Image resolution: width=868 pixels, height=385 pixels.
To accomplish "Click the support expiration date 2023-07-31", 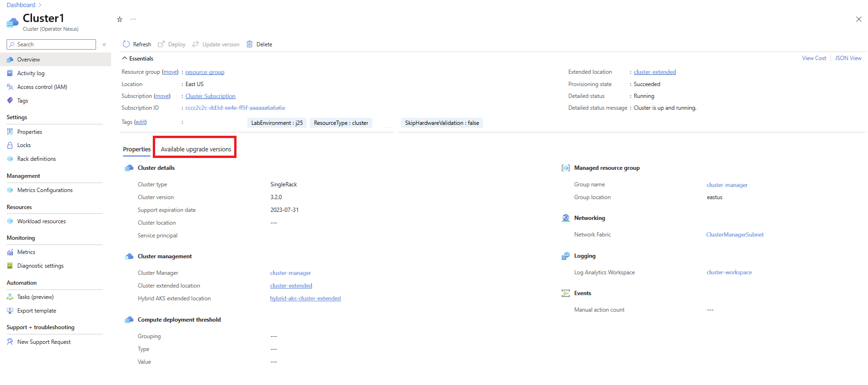I will 284,210.
